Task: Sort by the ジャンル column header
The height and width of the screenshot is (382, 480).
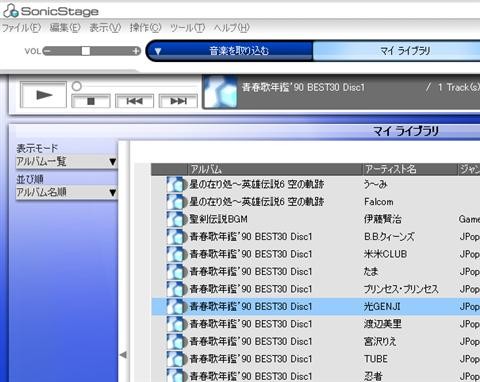Action: coord(469,169)
